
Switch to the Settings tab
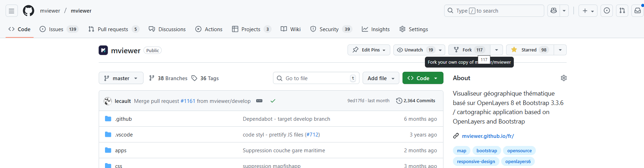pos(414,29)
